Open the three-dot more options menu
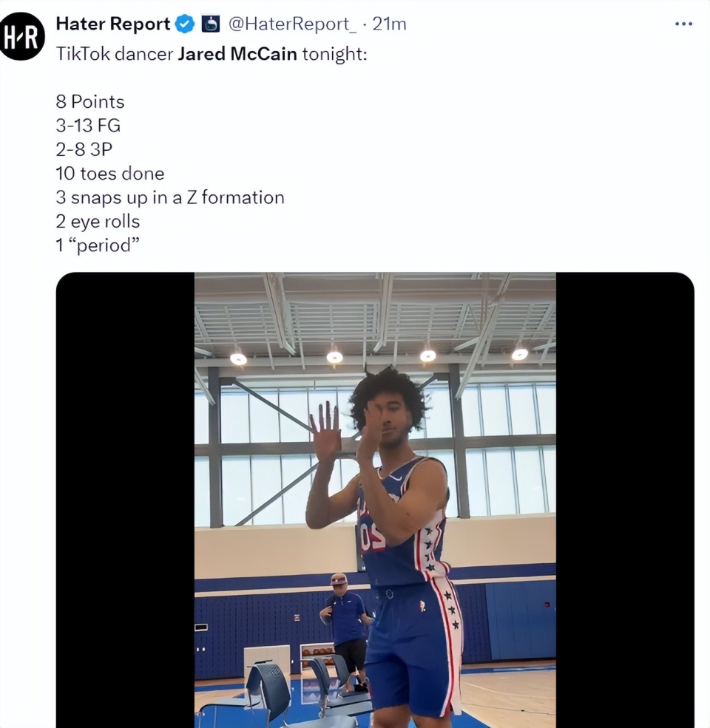The width and height of the screenshot is (710, 728). pyautogui.click(x=684, y=24)
